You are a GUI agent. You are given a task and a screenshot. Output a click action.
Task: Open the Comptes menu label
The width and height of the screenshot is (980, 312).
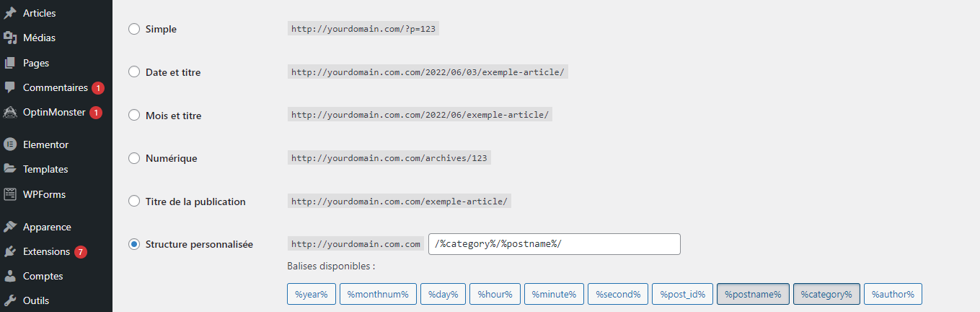click(x=43, y=276)
